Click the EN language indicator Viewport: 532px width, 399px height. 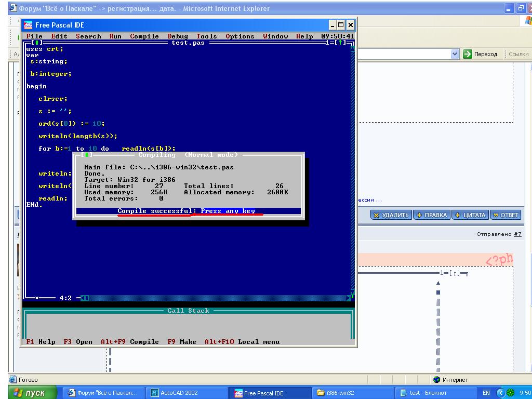486,393
